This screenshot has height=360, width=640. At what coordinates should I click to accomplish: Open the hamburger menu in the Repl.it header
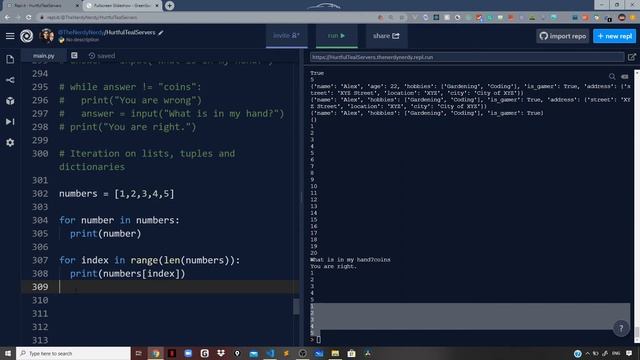tap(10, 36)
